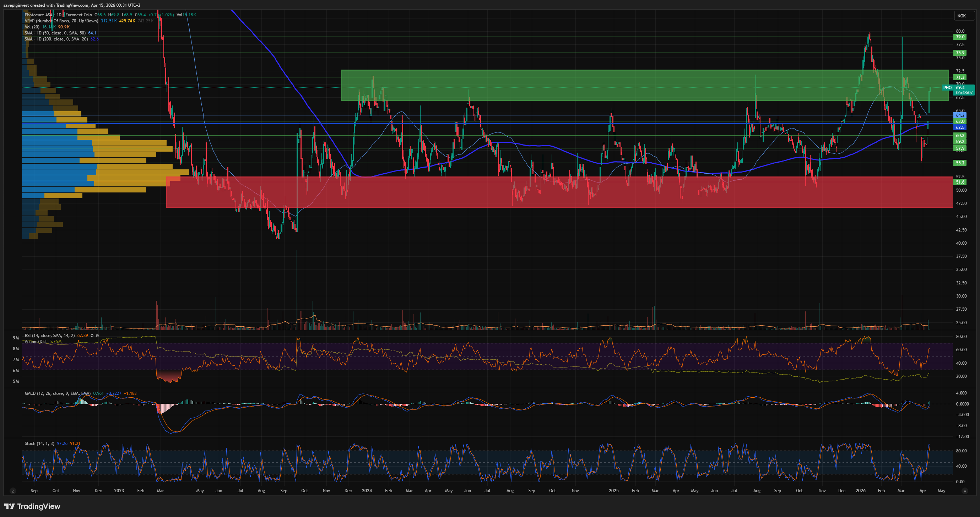Viewport: 980px width, 517px height.
Task: Click the 79.0 green price label
Action: [x=960, y=37]
